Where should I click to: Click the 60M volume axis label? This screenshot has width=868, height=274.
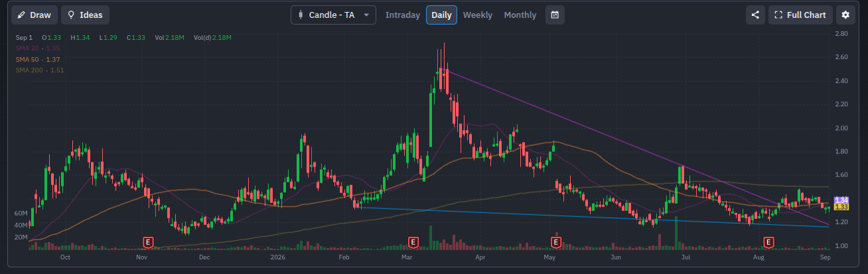[21, 214]
